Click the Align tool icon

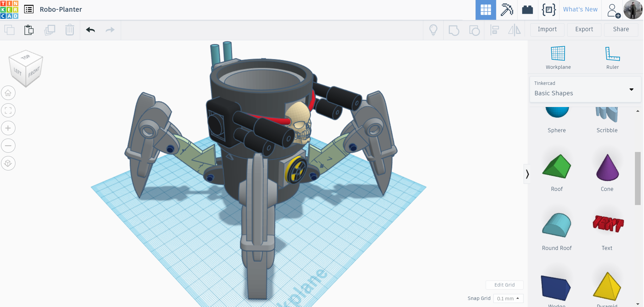[495, 30]
